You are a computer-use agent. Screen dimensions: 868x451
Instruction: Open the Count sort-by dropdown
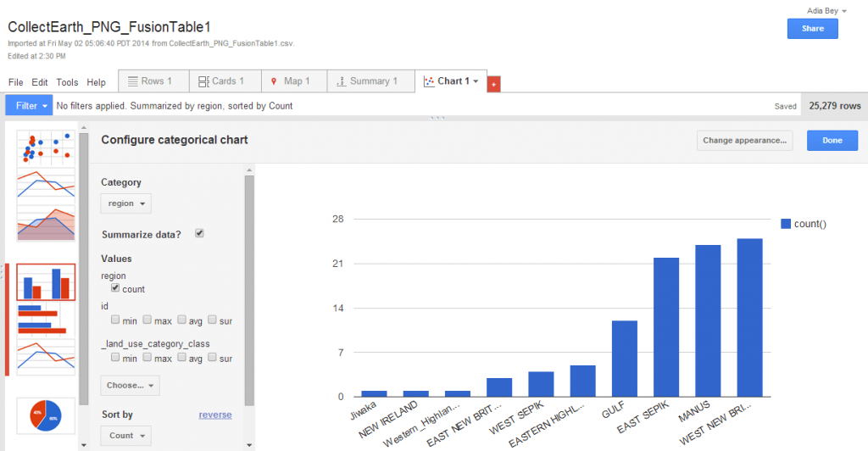coord(125,436)
